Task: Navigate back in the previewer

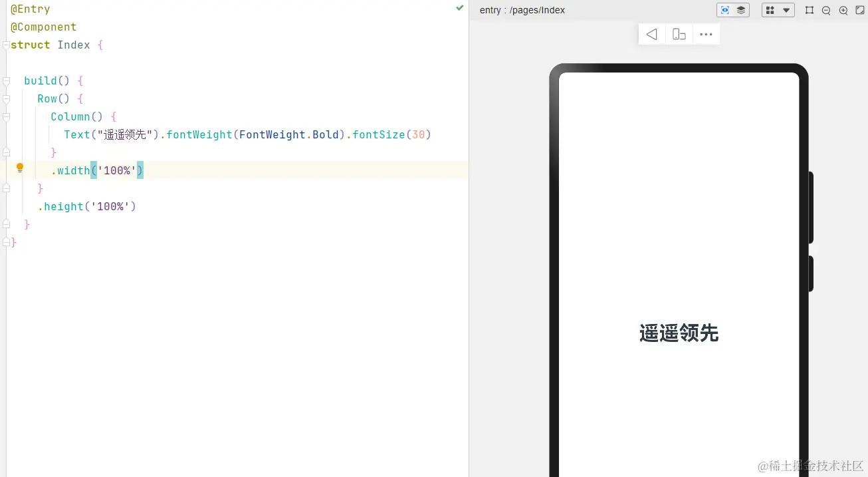Action: pos(651,34)
